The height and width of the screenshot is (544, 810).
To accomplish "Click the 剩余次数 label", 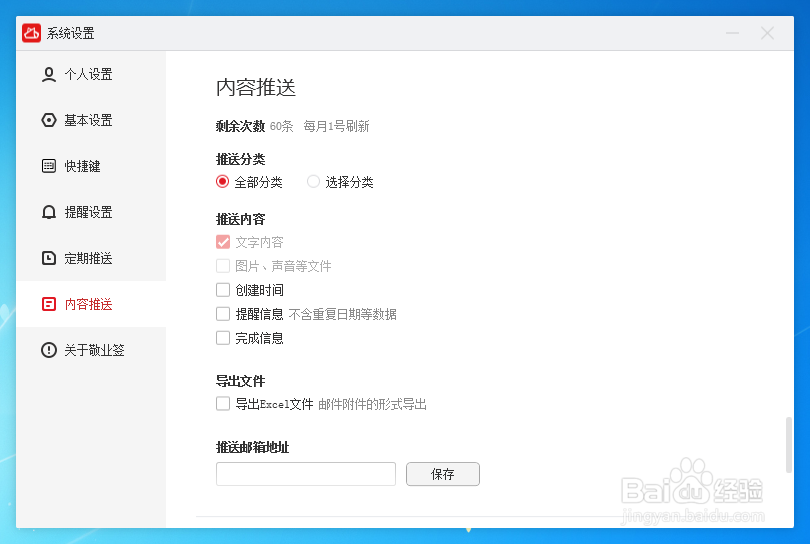I will coord(240,127).
